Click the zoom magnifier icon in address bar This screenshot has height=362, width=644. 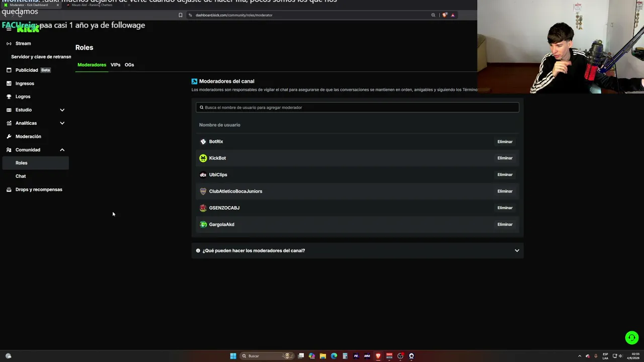click(433, 15)
